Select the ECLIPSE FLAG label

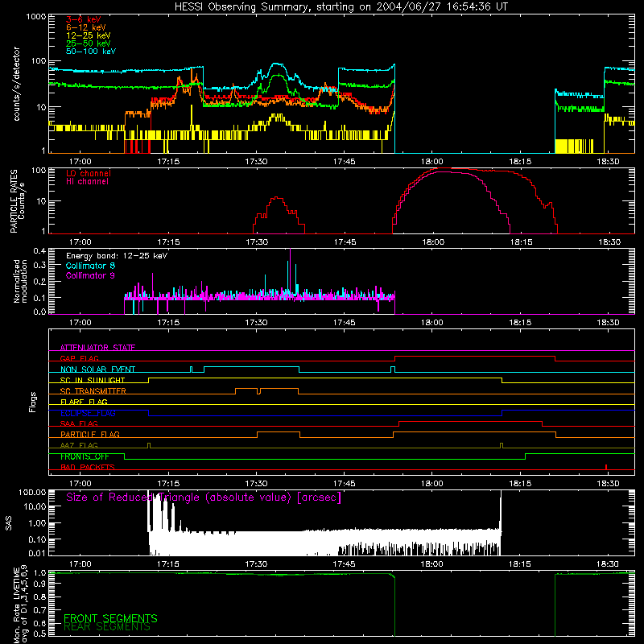point(88,413)
